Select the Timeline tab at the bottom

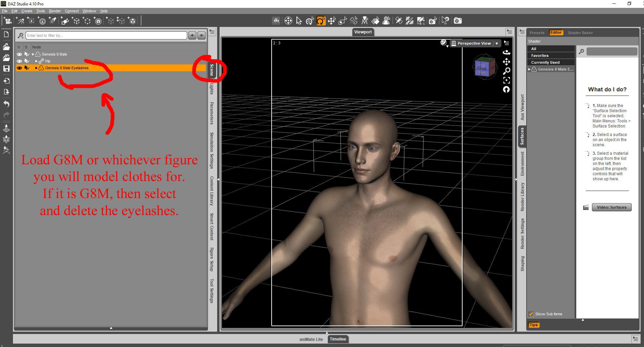click(338, 339)
